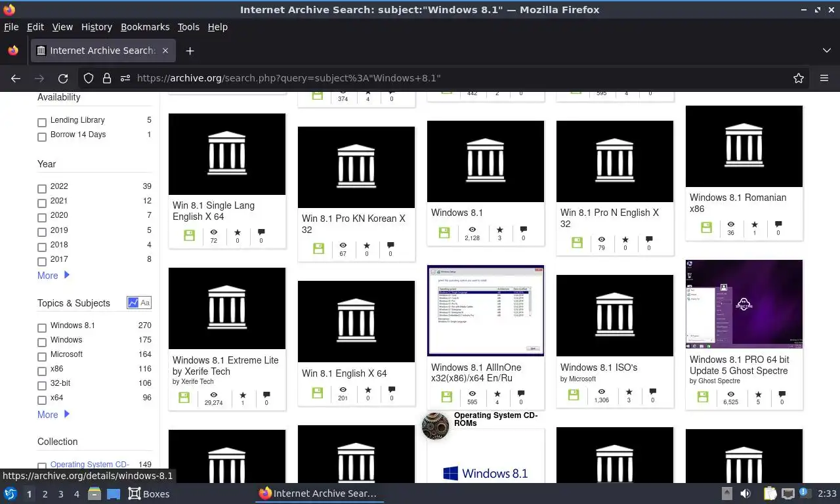Open the Help menu
840x504 pixels.
217,27
